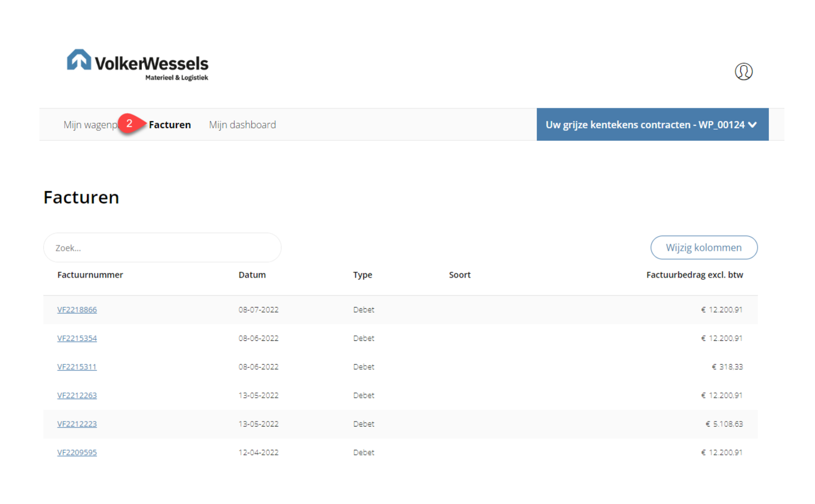Screen dimensions: 815x504
Task: Open the Mijn wagenpark tab
Action: click(x=91, y=125)
